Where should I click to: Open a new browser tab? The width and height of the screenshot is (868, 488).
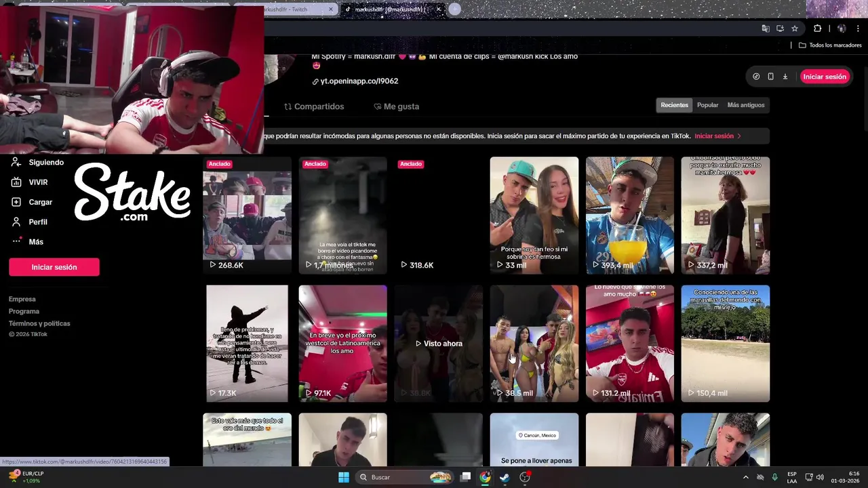pyautogui.click(x=455, y=9)
